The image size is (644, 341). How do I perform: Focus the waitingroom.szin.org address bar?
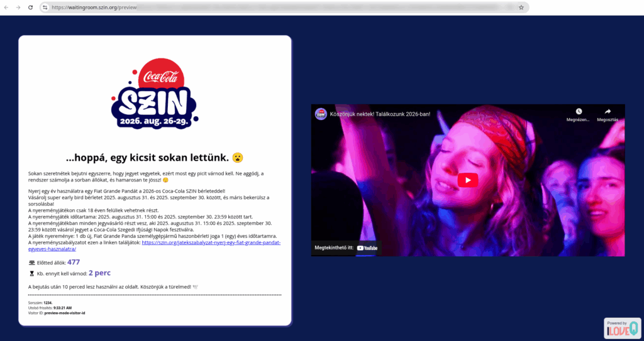pos(252,7)
